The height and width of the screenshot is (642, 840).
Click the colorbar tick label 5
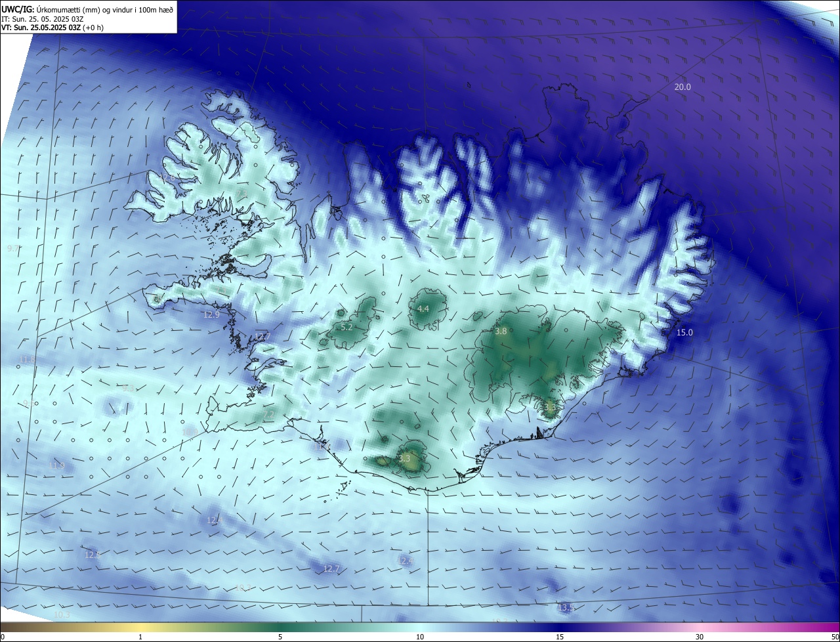pyautogui.click(x=280, y=637)
